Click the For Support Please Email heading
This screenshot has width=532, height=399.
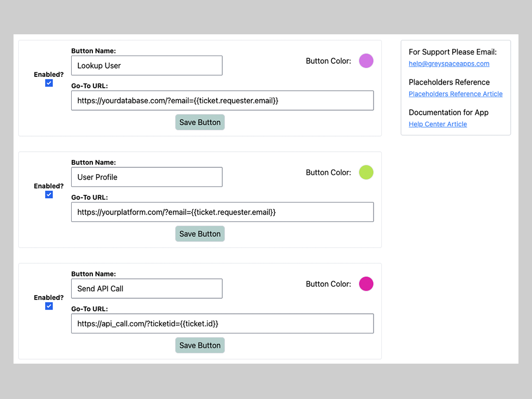[x=453, y=52]
